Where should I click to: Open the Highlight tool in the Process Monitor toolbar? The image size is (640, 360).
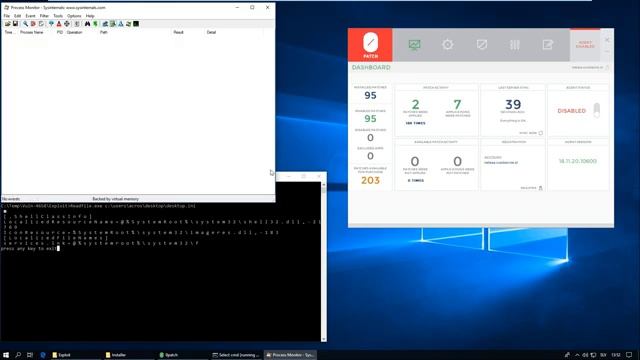(59, 24)
